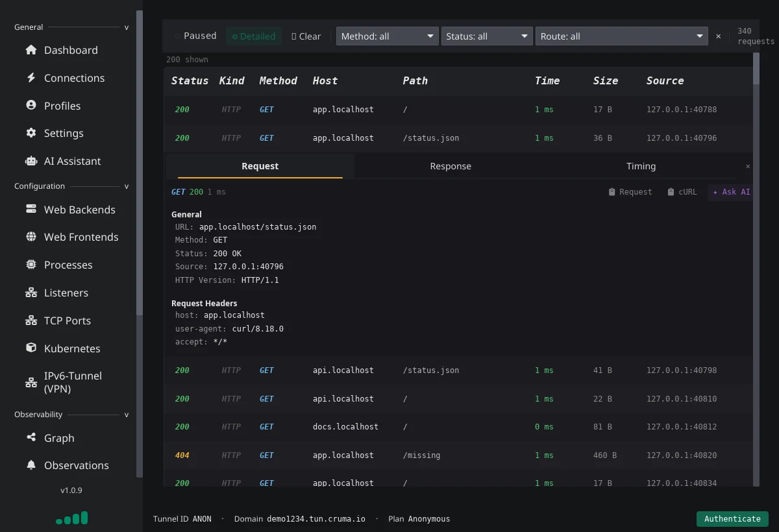Click the Profiles user icon
The width and height of the screenshot is (779, 532).
tap(31, 105)
